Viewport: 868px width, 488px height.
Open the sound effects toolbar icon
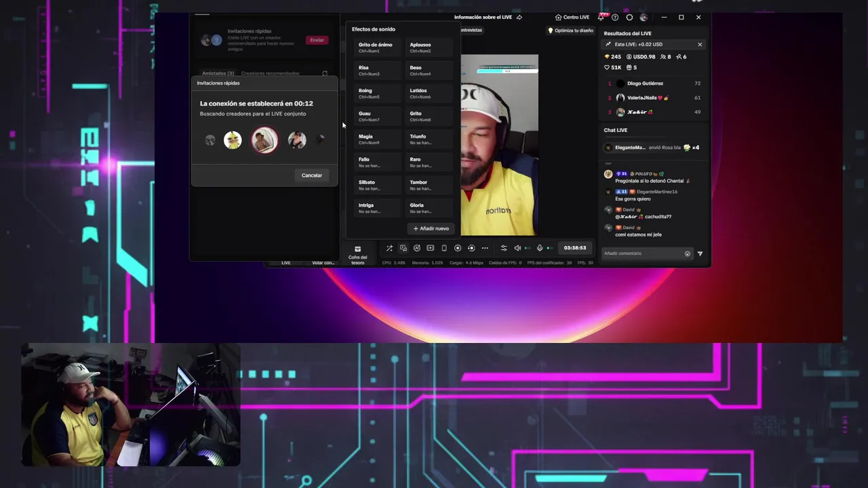403,248
